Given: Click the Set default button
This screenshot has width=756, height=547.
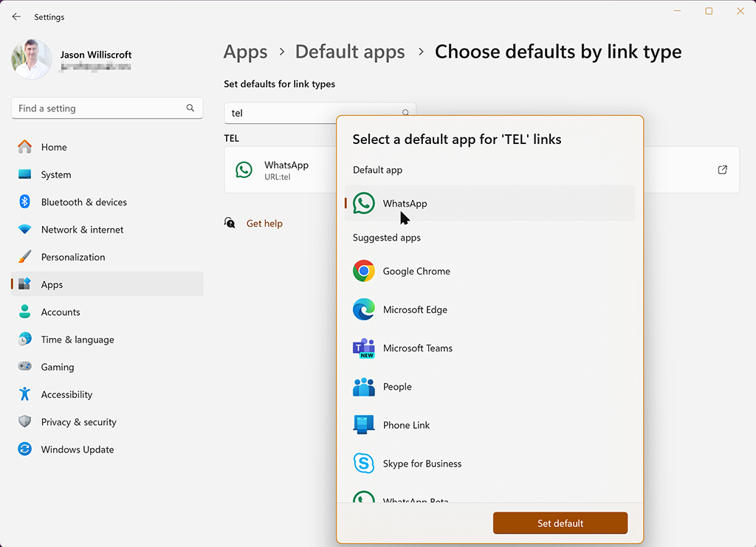Looking at the screenshot, I should coord(560,523).
